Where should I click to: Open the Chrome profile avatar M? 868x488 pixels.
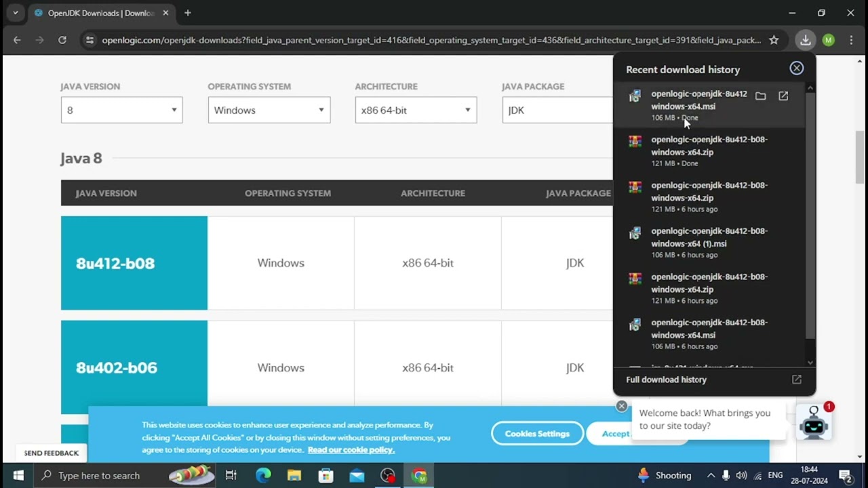pyautogui.click(x=828, y=40)
